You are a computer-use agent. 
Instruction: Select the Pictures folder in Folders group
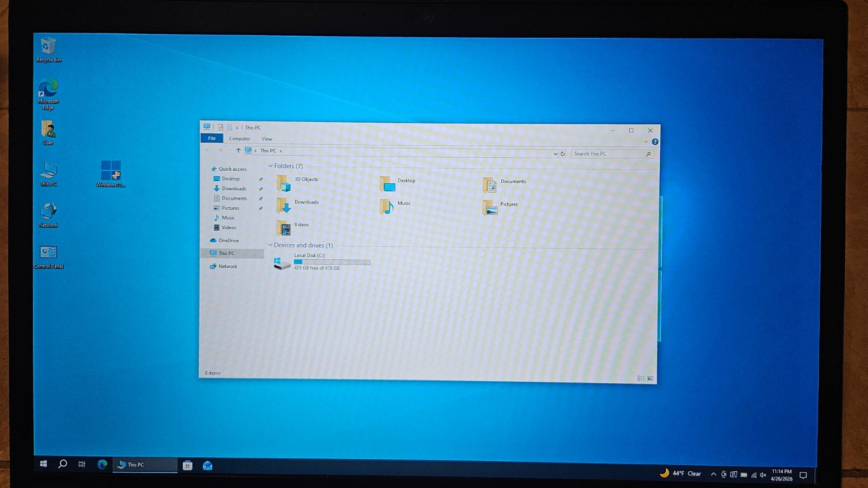coord(500,207)
